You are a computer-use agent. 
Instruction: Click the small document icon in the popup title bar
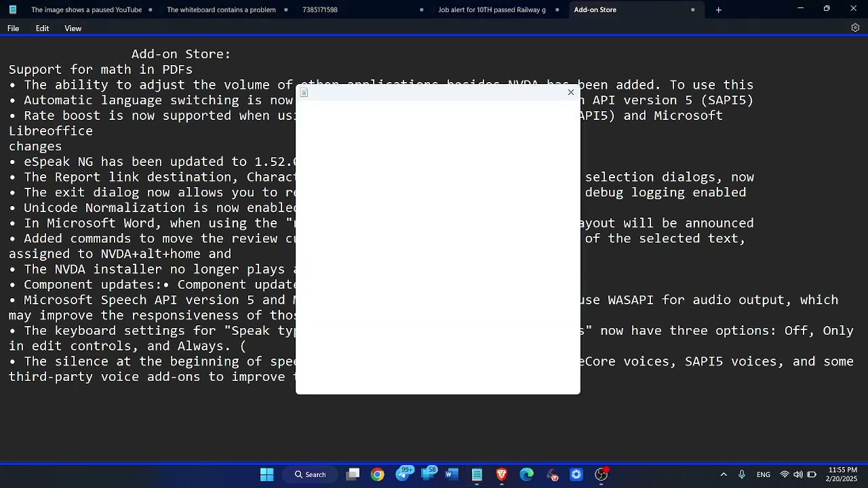coord(304,93)
